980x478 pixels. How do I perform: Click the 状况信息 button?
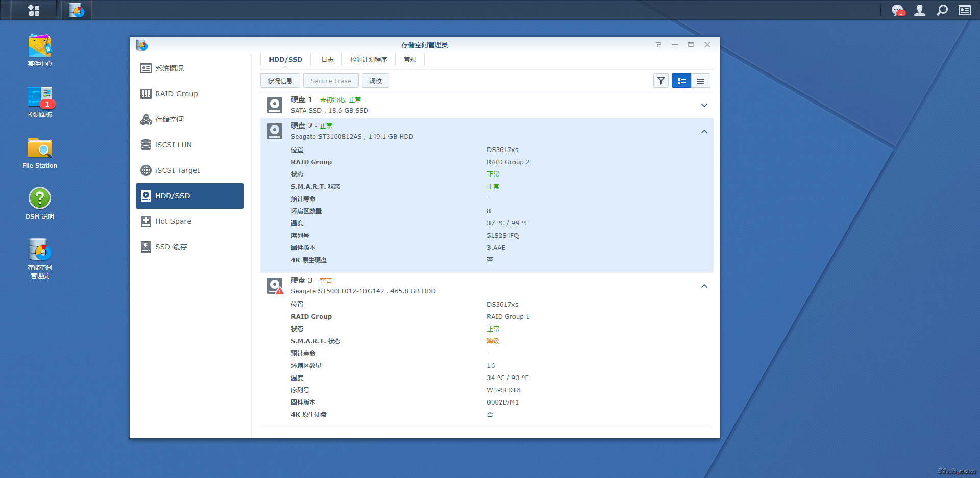[x=280, y=81]
